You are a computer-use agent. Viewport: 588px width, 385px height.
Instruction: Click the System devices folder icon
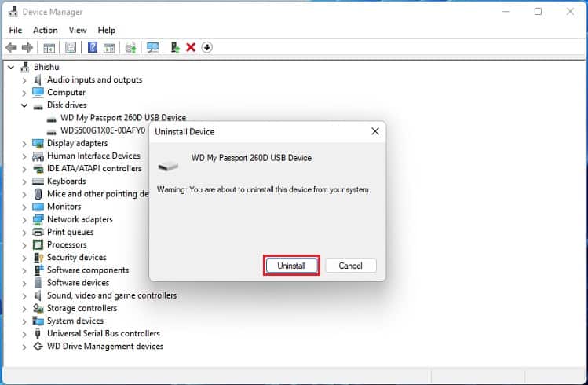click(x=38, y=321)
